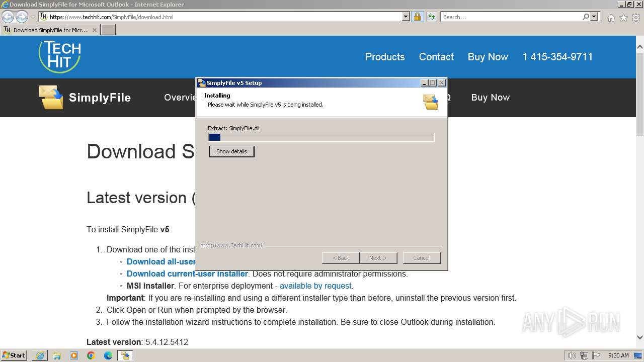Screen dimensions: 644x362
Task: Click the TechHit logo
Action: (60, 56)
